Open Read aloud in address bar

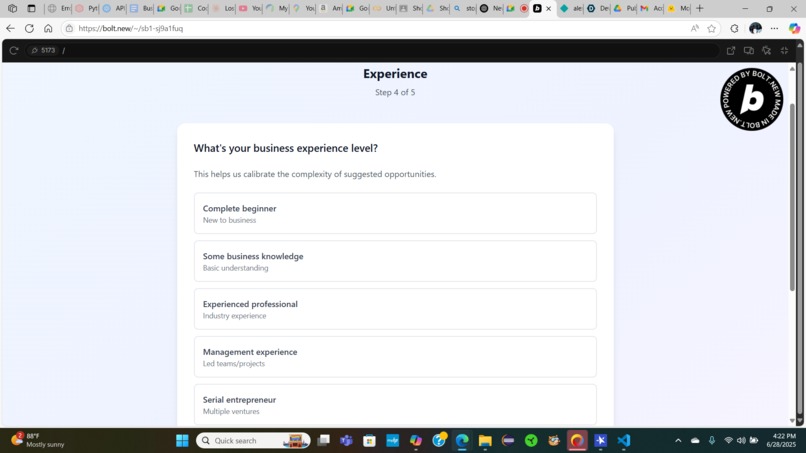point(694,28)
